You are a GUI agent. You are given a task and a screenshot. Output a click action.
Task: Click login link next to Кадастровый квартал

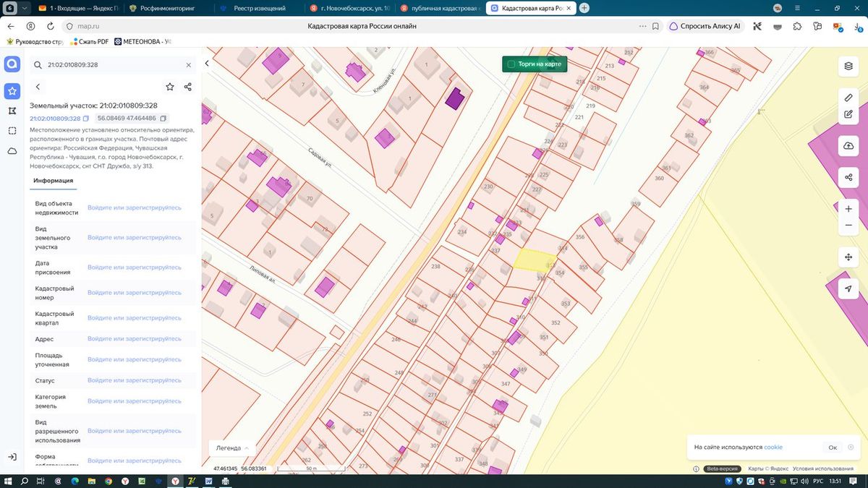pyautogui.click(x=135, y=318)
